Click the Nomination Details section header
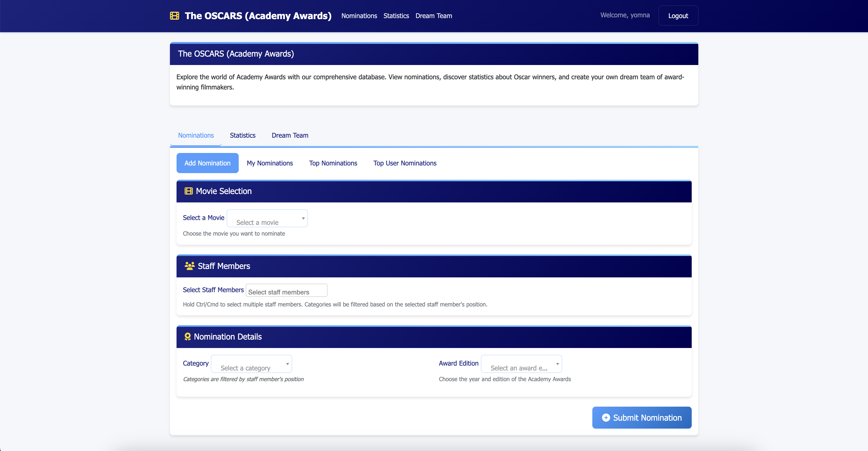Viewport: 868px width, 451px height. point(434,337)
